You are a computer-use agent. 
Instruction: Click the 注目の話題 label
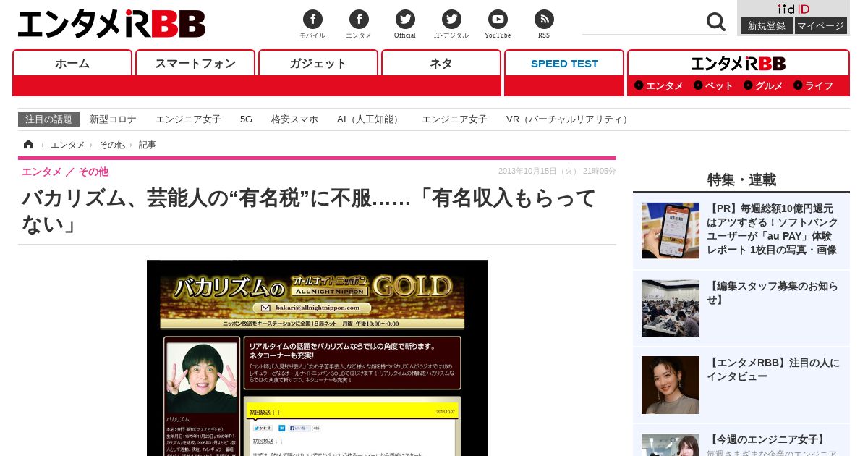click(x=48, y=119)
